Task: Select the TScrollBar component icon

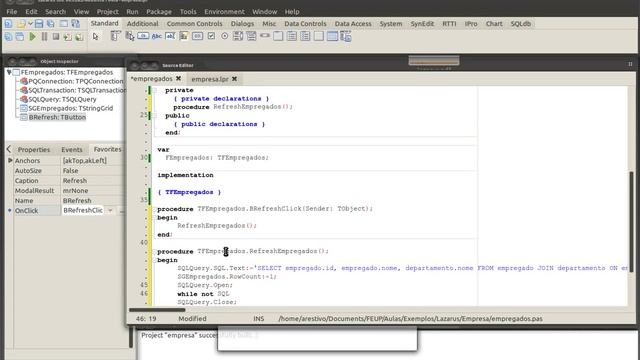Action: coord(265,36)
